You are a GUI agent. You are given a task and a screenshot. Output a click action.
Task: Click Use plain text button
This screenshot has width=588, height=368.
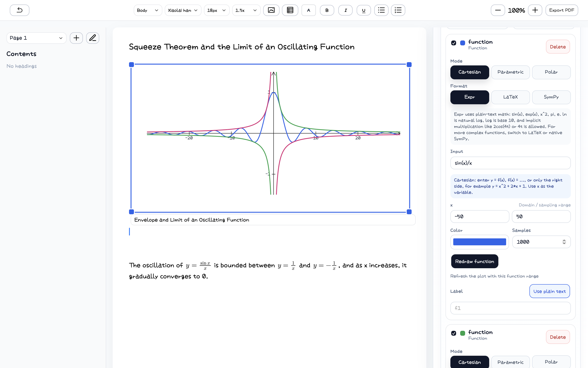[549, 291]
